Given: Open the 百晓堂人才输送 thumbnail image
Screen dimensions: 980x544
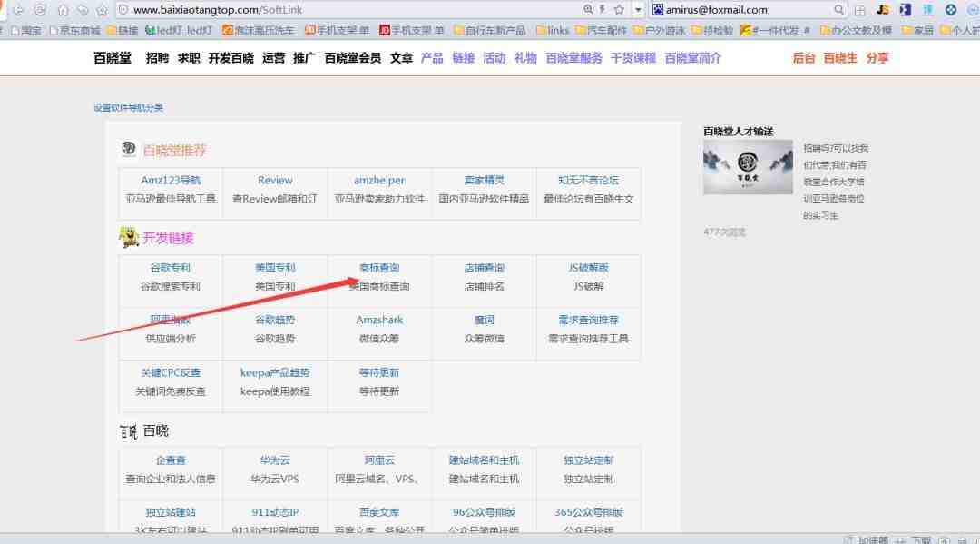Looking at the screenshot, I should [x=748, y=167].
